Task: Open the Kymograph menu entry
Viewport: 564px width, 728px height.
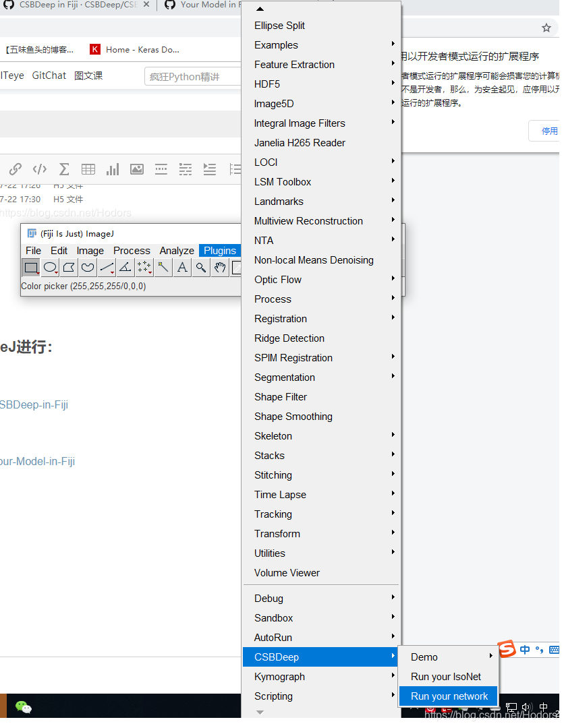Action: pyautogui.click(x=320, y=677)
